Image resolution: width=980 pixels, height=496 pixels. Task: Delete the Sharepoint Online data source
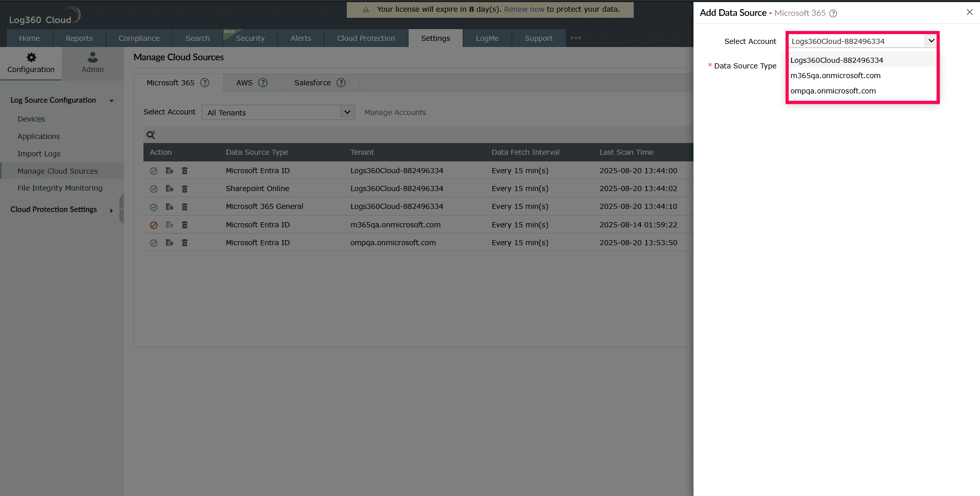(x=185, y=188)
